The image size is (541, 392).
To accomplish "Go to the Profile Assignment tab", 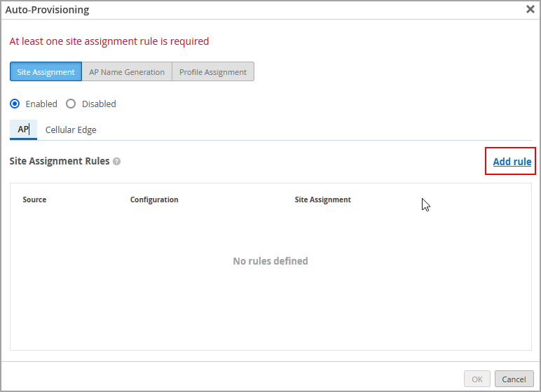I will click(213, 72).
